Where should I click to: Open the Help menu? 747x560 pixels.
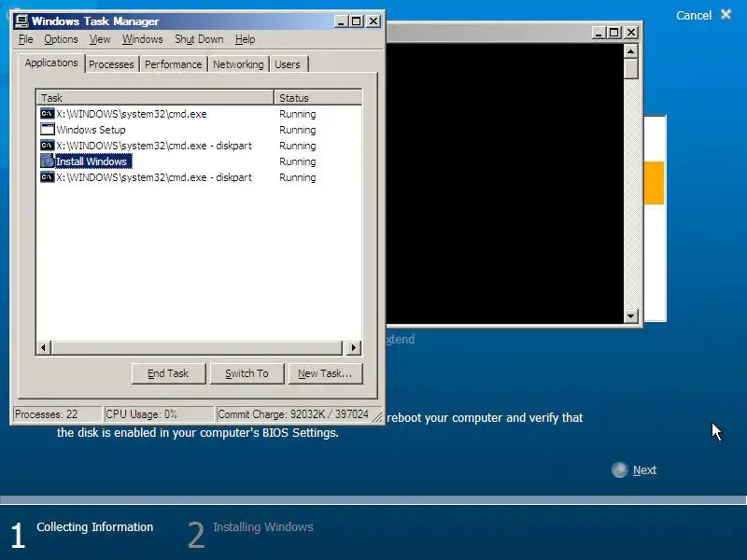coord(245,39)
